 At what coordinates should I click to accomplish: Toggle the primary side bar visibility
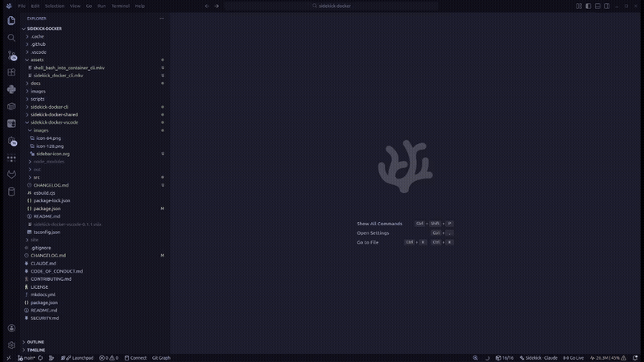(x=588, y=6)
